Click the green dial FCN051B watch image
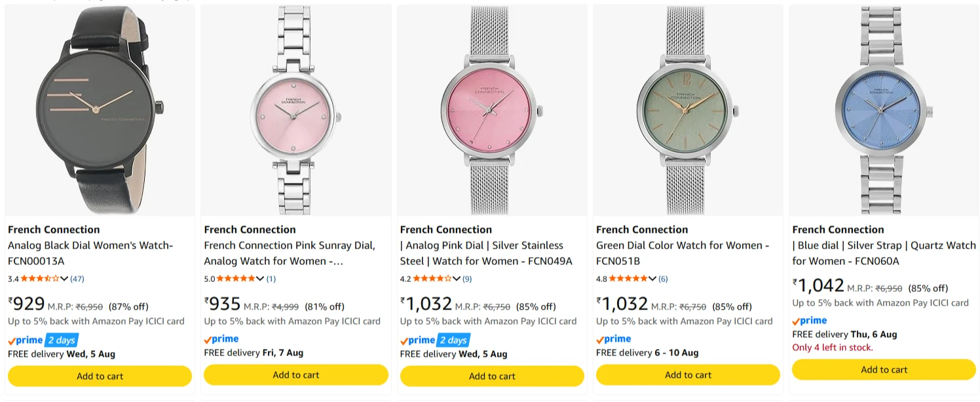The width and height of the screenshot is (980, 402). click(688, 110)
